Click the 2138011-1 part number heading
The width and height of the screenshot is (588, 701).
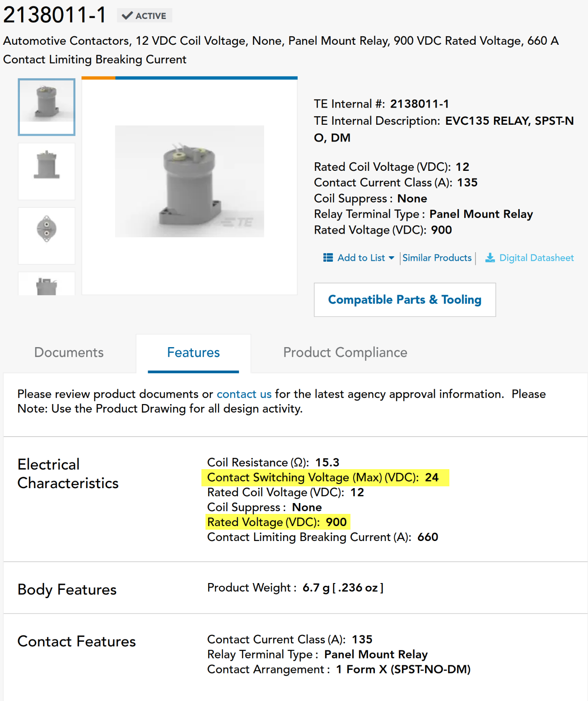[x=55, y=15]
